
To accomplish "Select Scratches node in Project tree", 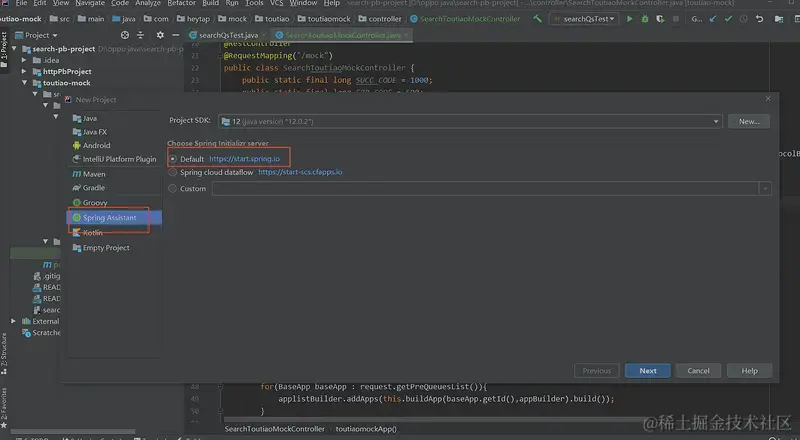I will [41, 333].
